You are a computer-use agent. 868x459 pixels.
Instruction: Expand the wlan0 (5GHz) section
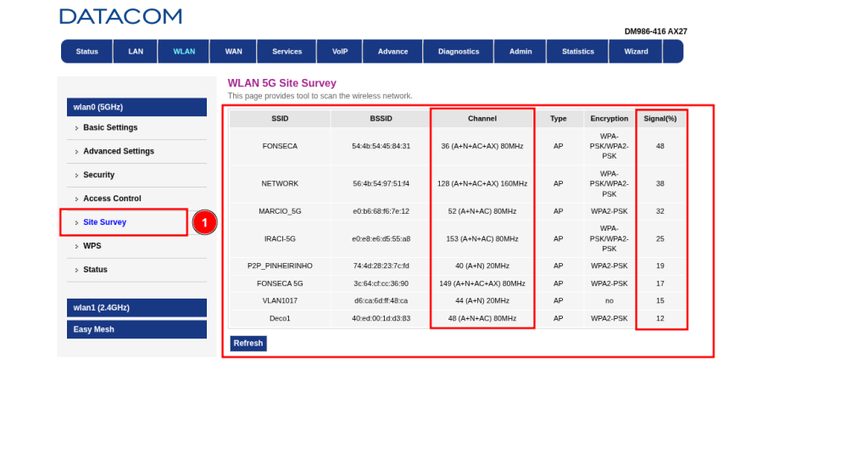pos(136,107)
